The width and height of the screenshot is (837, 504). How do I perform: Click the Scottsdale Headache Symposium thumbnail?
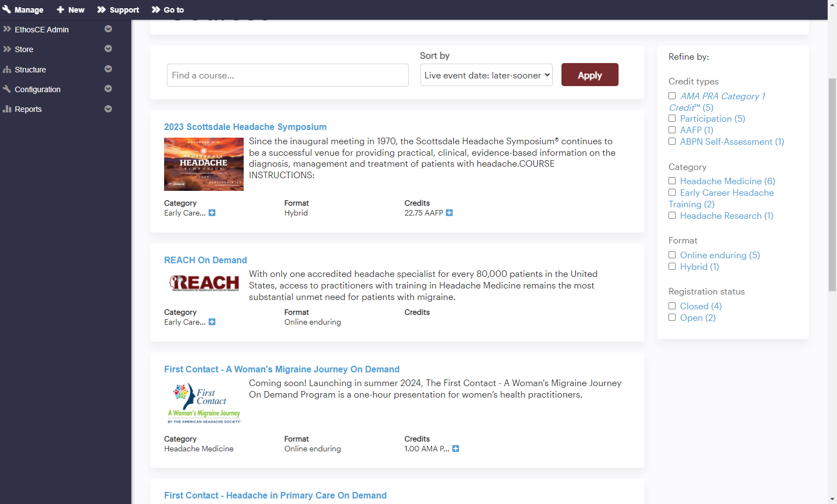click(204, 164)
